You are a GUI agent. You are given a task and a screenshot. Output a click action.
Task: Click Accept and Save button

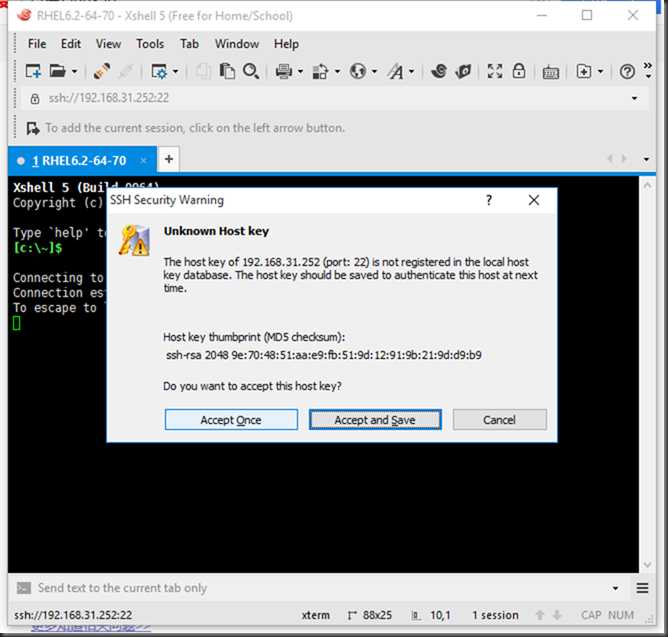click(x=375, y=420)
